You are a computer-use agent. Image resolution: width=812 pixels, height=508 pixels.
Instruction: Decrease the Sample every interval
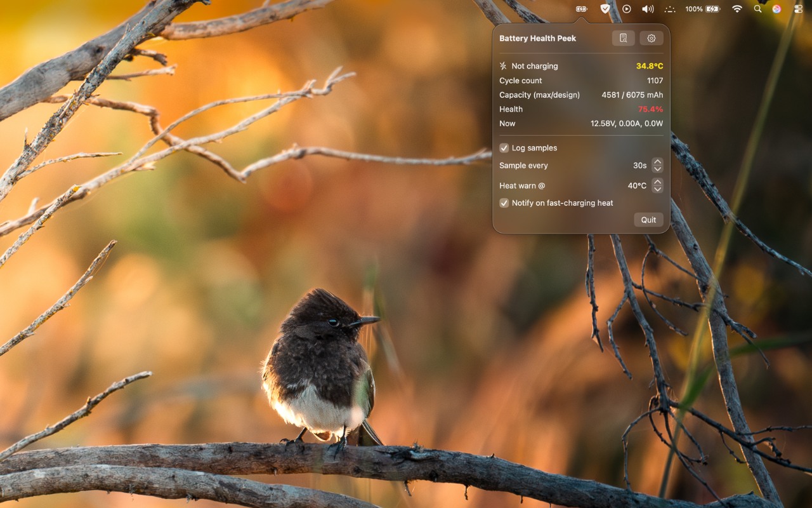[657, 169]
